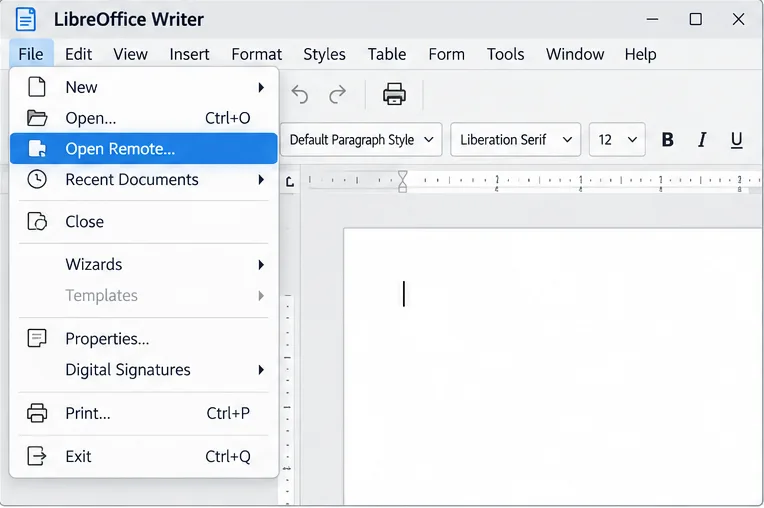This screenshot has height=508, width=764.
Task: Open the Edit menu
Action: point(78,54)
